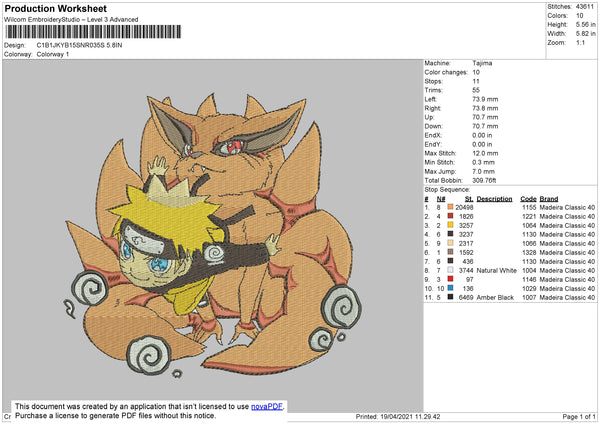The height and width of the screenshot is (424, 600).
Task: Click the orange swatch for stop 1
Action: click(x=450, y=207)
